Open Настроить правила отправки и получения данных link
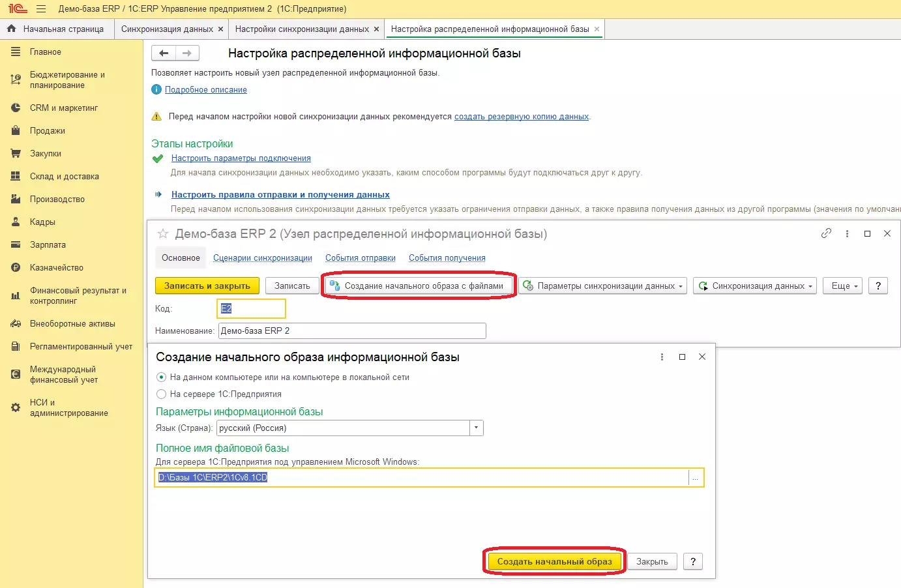The width and height of the screenshot is (901, 588). point(280,195)
